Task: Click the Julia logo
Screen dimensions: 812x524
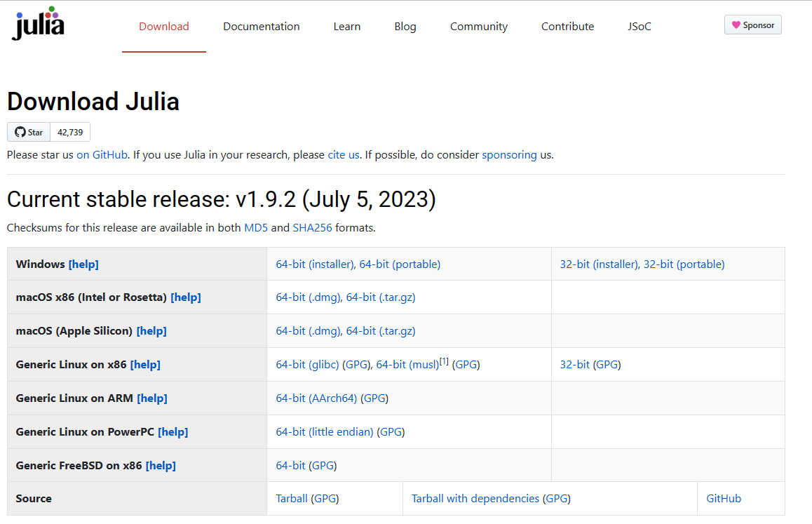Action: pos(38,23)
